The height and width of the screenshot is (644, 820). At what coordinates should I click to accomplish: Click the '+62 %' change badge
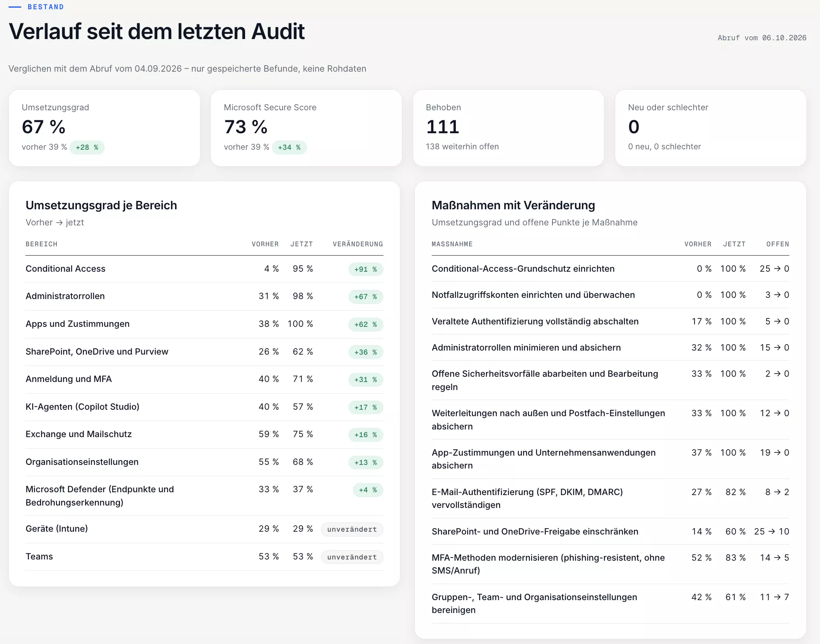point(366,324)
